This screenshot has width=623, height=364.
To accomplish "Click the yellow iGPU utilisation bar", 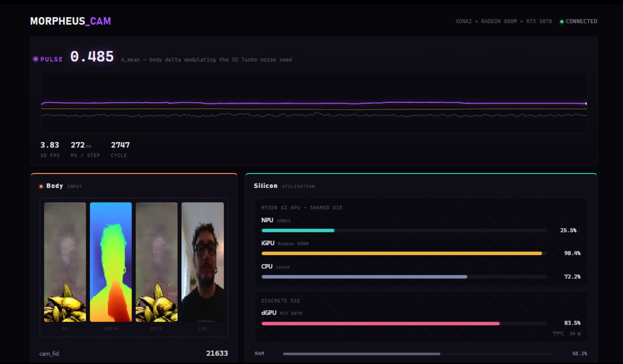I will tap(404, 253).
